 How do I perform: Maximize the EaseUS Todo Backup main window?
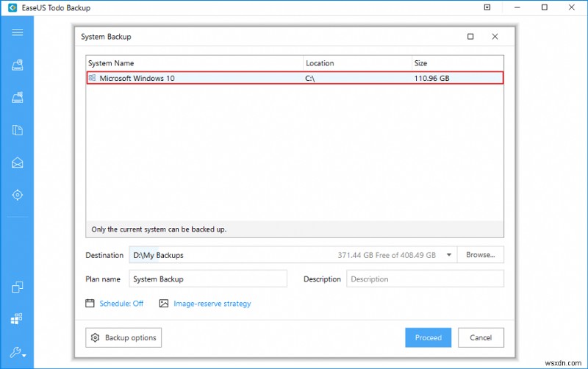pos(545,7)
